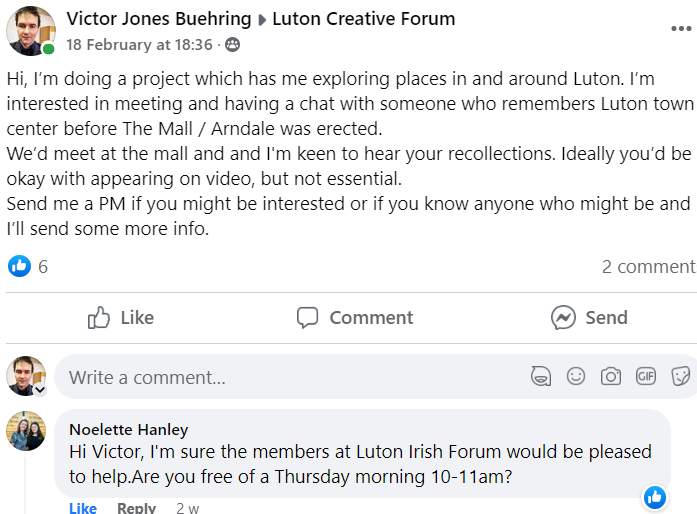Insert a GIF into the comment

[646, 377]
